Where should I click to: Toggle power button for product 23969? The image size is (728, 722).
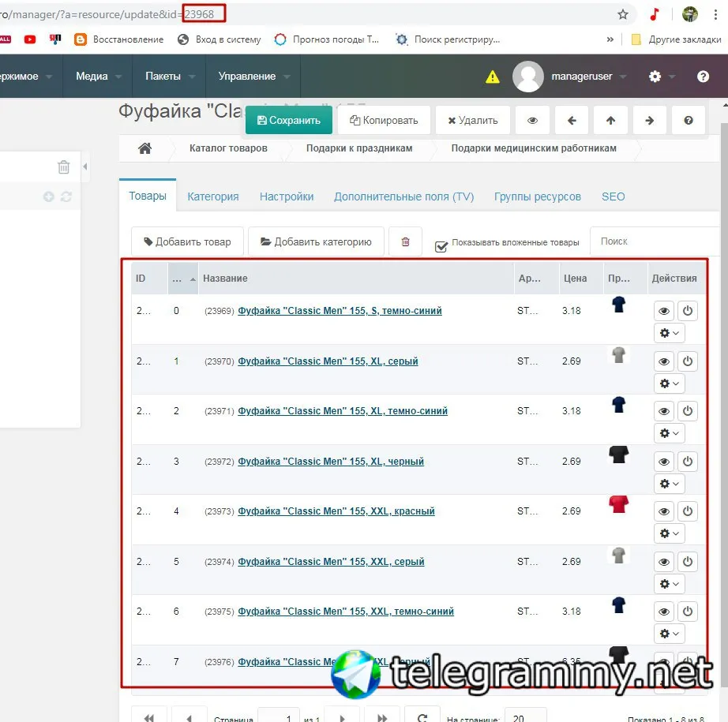pos(688,310)
